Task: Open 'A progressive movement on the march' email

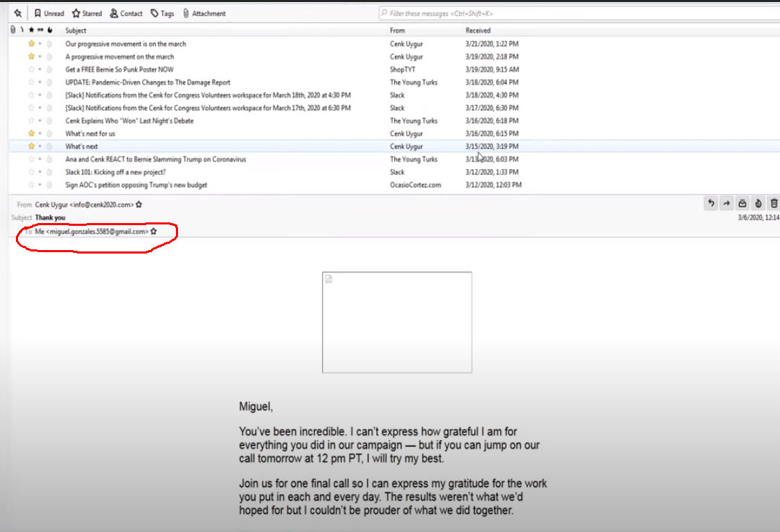Action: coord(120,57)
